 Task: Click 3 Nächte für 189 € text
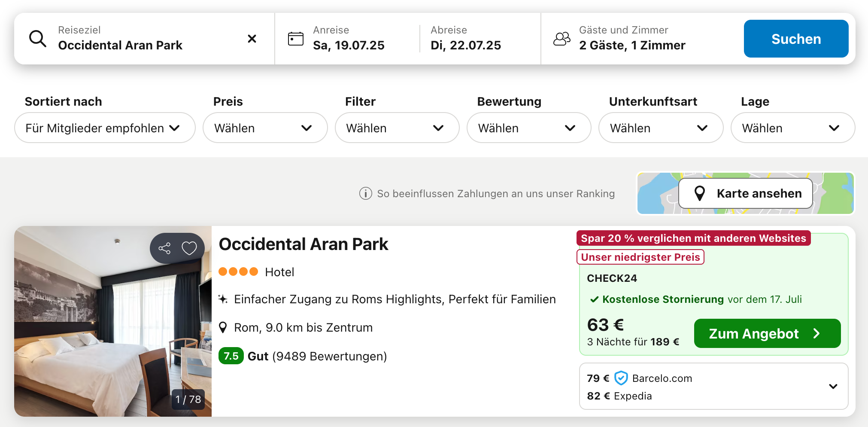point(633,342)
